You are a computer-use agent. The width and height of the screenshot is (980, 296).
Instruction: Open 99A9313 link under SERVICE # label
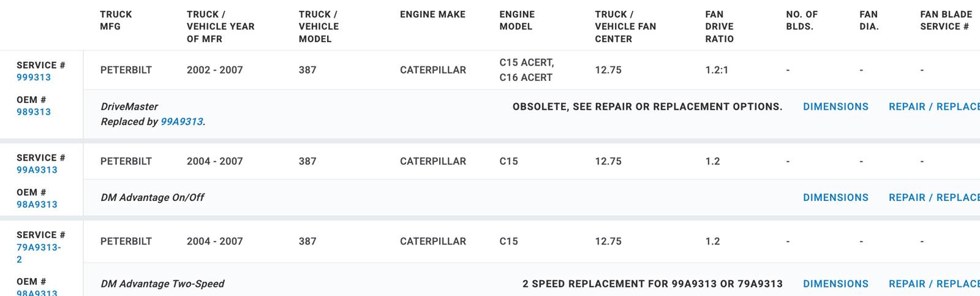pyautogui.click(x=37, y=170)
